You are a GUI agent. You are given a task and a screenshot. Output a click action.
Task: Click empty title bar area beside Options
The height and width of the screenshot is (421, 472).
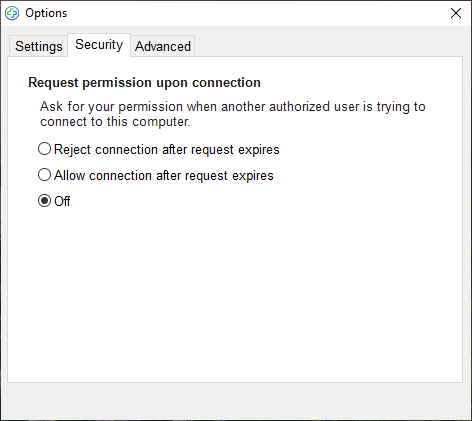pos(253,13)
